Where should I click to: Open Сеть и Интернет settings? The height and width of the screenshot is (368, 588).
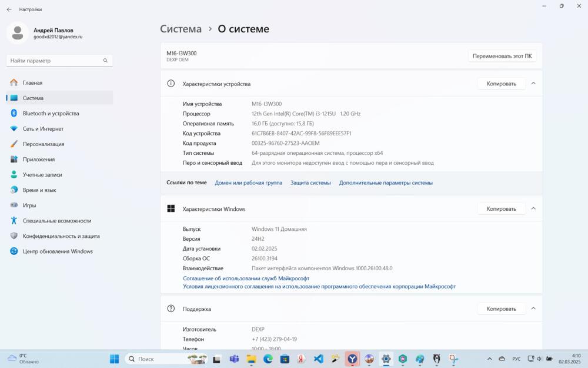[x=59, y=129]
